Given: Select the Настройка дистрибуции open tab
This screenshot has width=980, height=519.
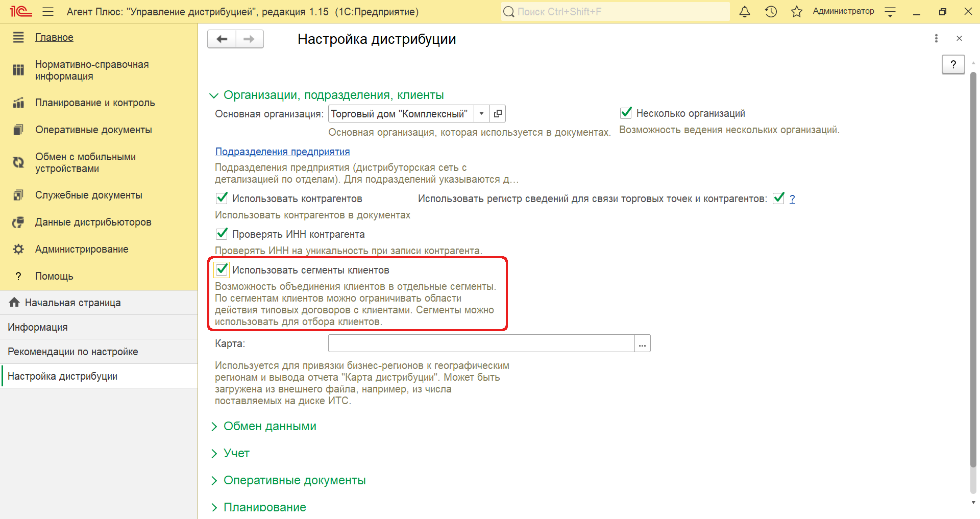Looking at the screenshot, I should (x=99, y=376).
